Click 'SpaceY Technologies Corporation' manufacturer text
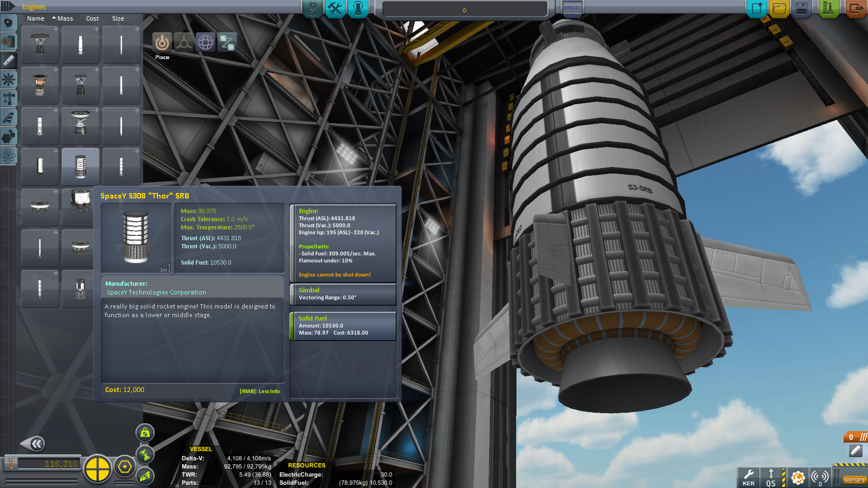 click(x=156, y=292)
